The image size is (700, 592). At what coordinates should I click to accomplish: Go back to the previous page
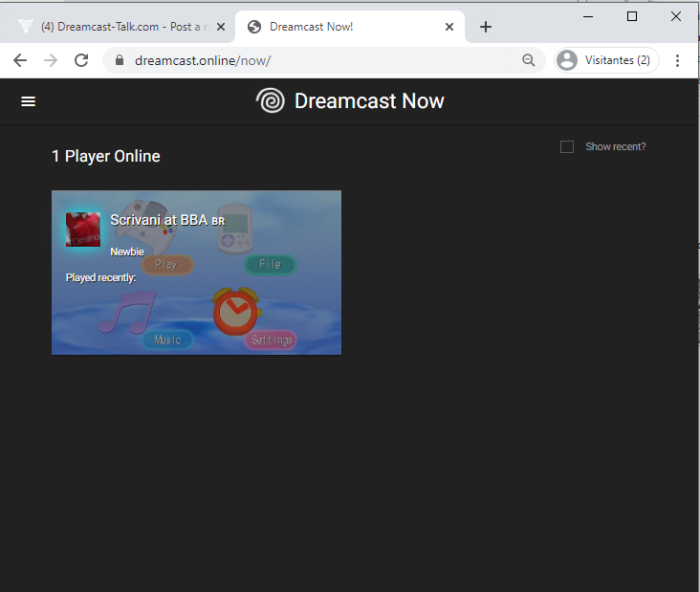point(20,60)
